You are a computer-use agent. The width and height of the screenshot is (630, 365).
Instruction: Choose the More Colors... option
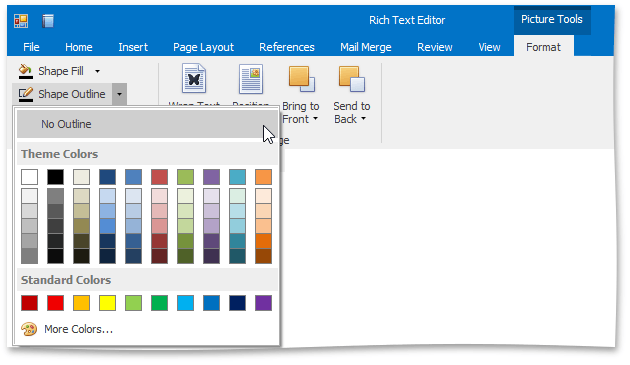(x=78, y=329)
